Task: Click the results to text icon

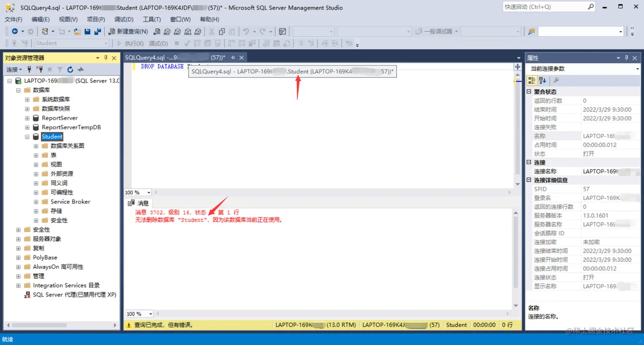Action: tap(266, 43)
